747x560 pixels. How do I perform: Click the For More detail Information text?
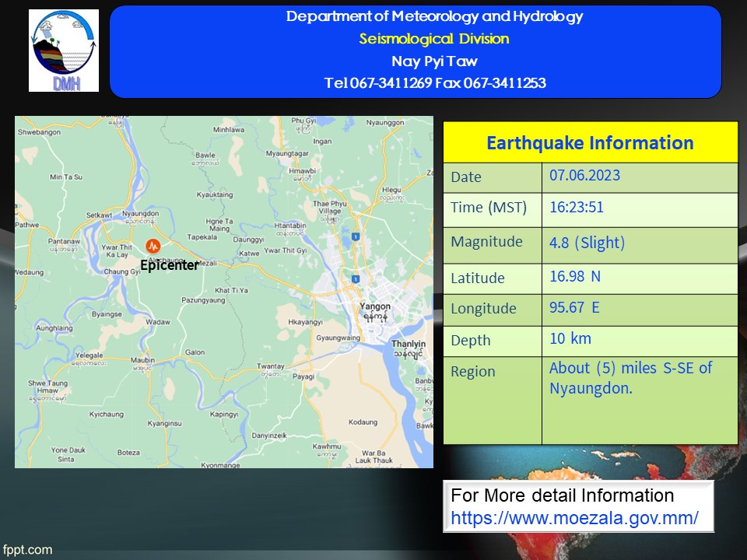pos(562,495)
